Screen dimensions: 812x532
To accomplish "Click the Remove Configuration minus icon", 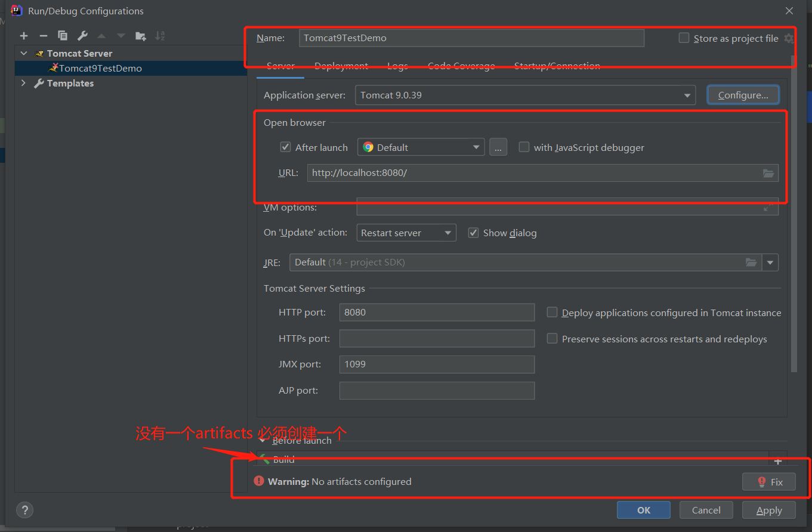I will [x=44, y=36].
